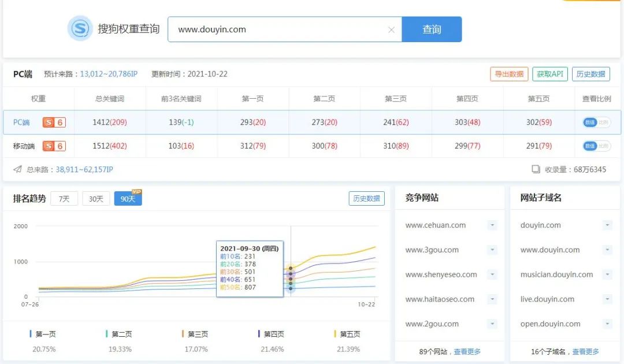This screenshot has width=624, height=364.
Task: Clear the domain search field with X
Action: pyautogui.click(x=391, y=29)
